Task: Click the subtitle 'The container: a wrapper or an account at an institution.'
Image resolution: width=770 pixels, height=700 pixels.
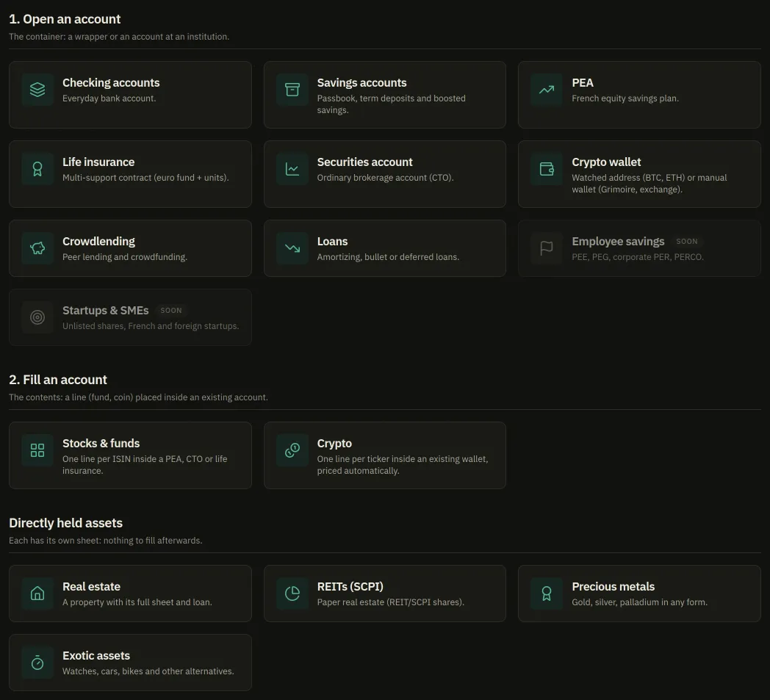Action: pyautogui.click(x=119, y=37)
